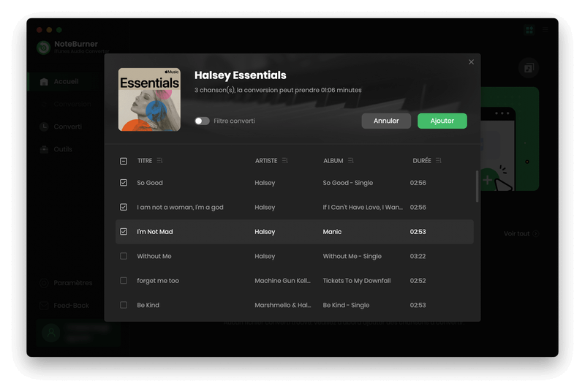Uncheck the I am not a woman checkbox
The width and height of the screenshot is (585, 392).
pos(124,207)
